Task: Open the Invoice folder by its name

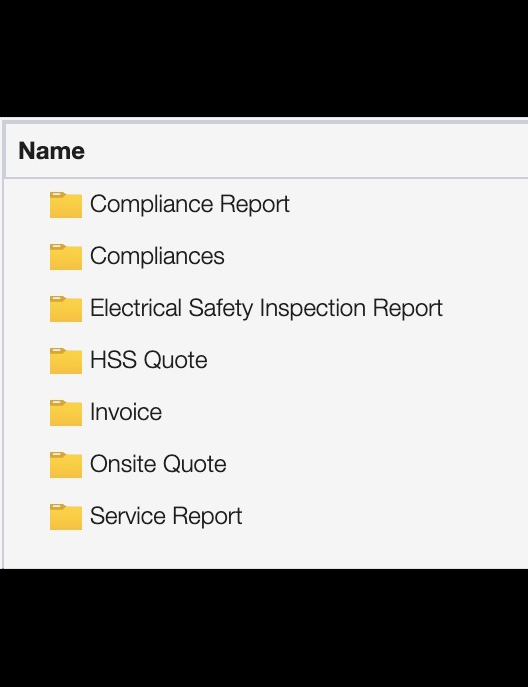Action: point(126,412)
